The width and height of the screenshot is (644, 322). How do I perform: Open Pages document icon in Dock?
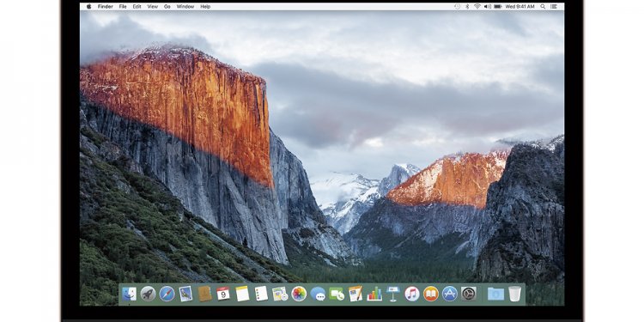[x=355, y=294]
